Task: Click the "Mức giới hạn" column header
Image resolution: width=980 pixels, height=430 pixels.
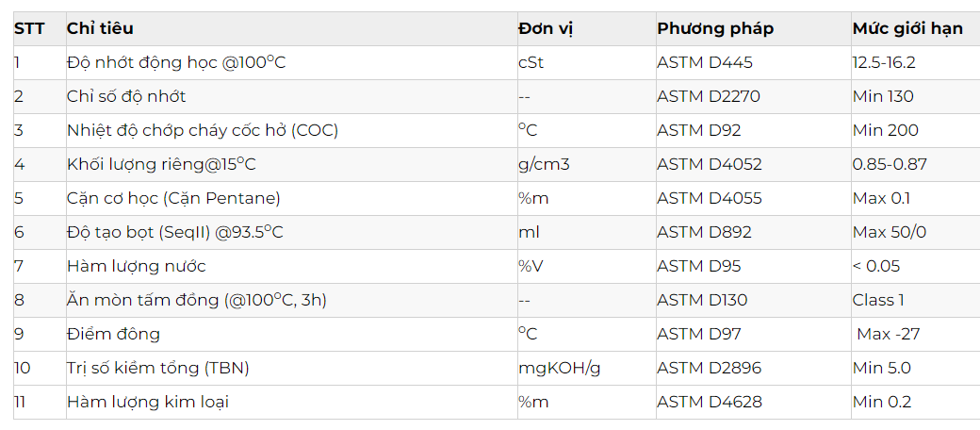Action: click(907, 28)
